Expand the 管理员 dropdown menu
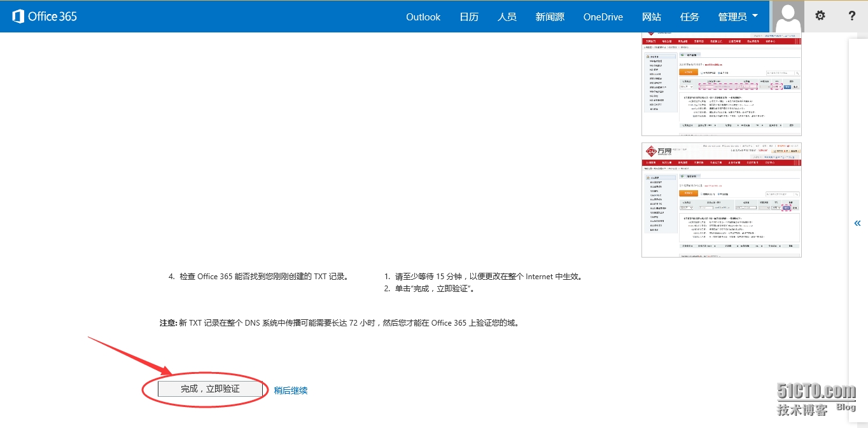Image resolution: width=868 pixels, height=428 pixels. pyautogui.click(x=738, y=17)
